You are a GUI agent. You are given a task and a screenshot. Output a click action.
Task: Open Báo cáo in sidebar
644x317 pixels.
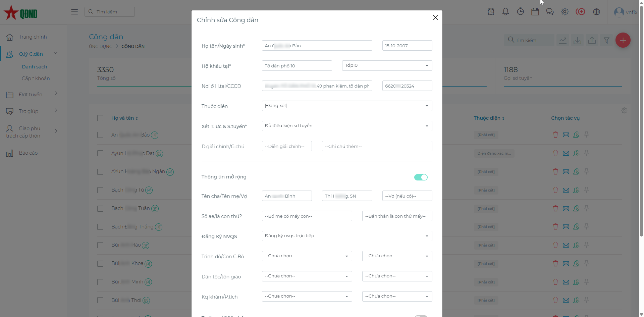(28, 153)
